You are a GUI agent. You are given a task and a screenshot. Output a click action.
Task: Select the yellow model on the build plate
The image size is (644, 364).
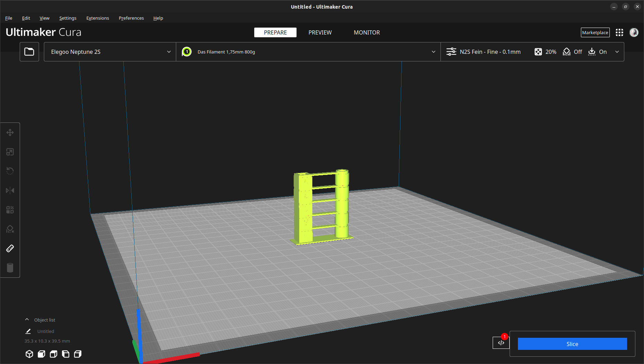(304, 207)
